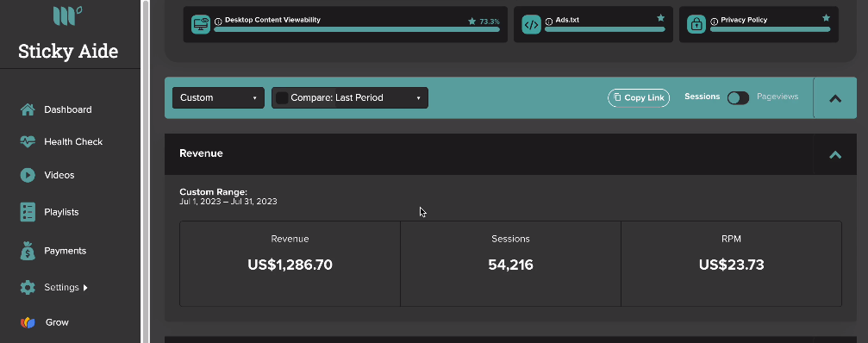Click the Ads.txt progress bar
Image resolution: width=868 pixels, height=343 pixels.
(x=604, y=29)
